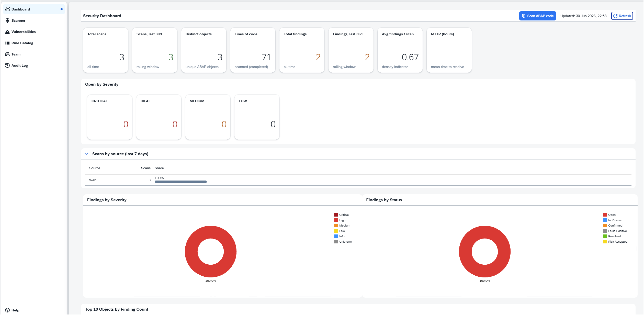The width and height of the screenshot is (644, 315).
Task: Click the Medium legend color swatch
Action: pos(336,226)
